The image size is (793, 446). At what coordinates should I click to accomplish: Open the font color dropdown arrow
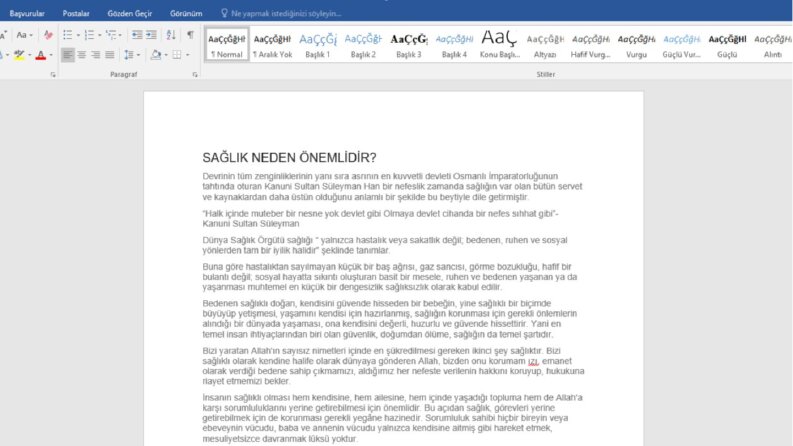51,55
